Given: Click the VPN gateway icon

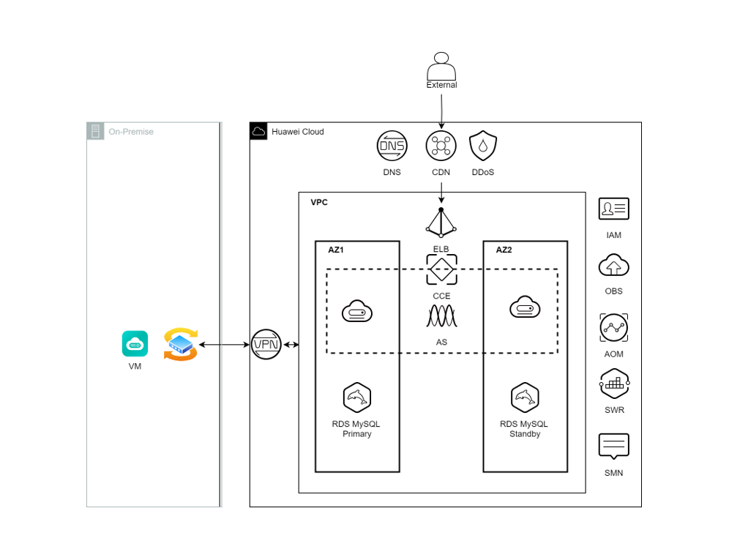Looking at the screenshot, I should click(266, 344).
